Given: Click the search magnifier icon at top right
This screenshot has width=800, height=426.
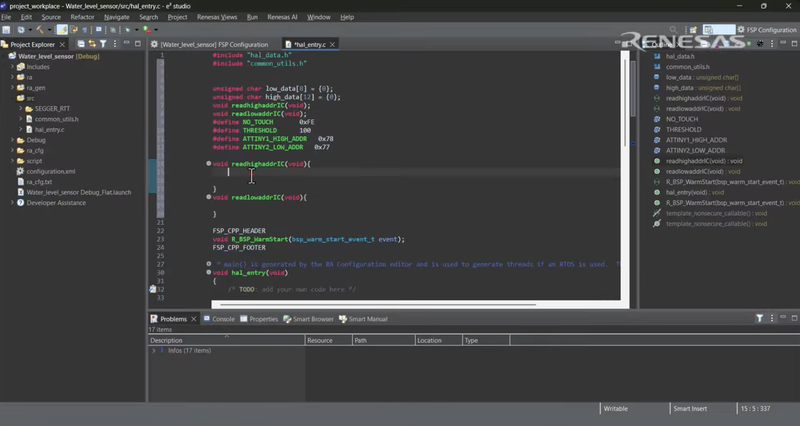Looking at the screenshot, I should (673, 30).
